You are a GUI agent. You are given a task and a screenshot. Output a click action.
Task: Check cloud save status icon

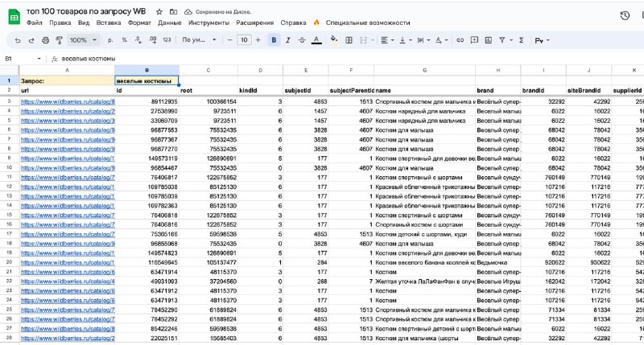pos(188,12)
